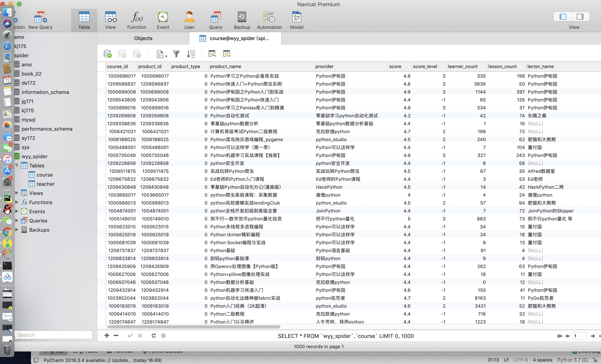This screenshot has height=364, width=601.
Task: Collapse the Tables tree node
Action: pyautogui.click(x=17, y=166)
